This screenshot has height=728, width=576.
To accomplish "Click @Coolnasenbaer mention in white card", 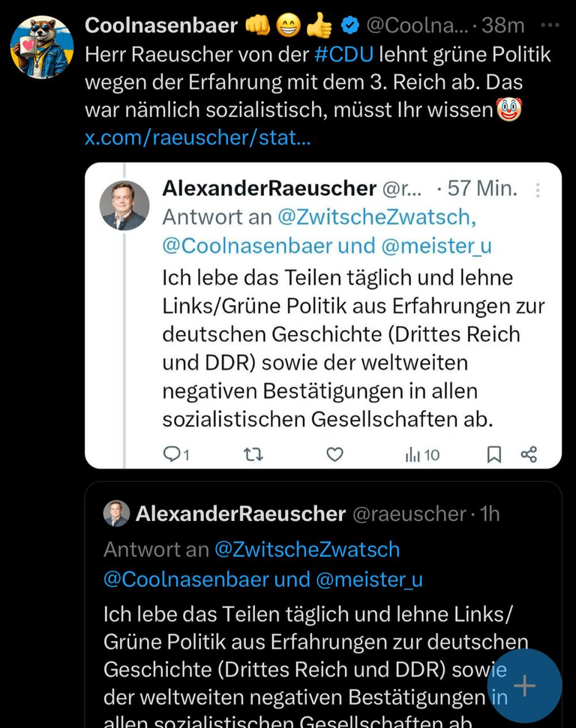I will coord(247,246).
